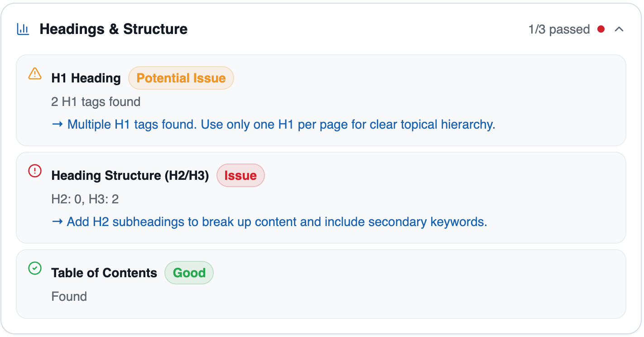Toggle the Issue badge on Heading Structure
Viewport: 644px width, 337px height.
240,175
